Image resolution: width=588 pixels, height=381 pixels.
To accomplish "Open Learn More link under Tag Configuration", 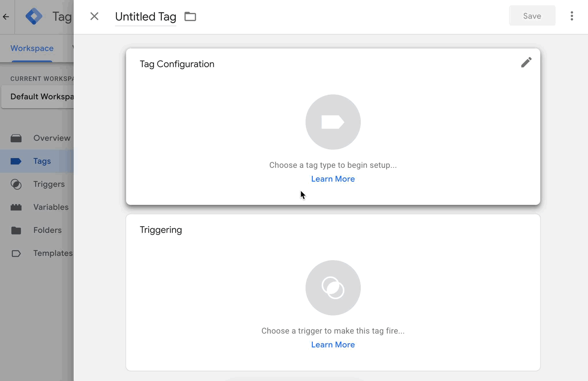I will pyautogui.click(x=333, y=179).
